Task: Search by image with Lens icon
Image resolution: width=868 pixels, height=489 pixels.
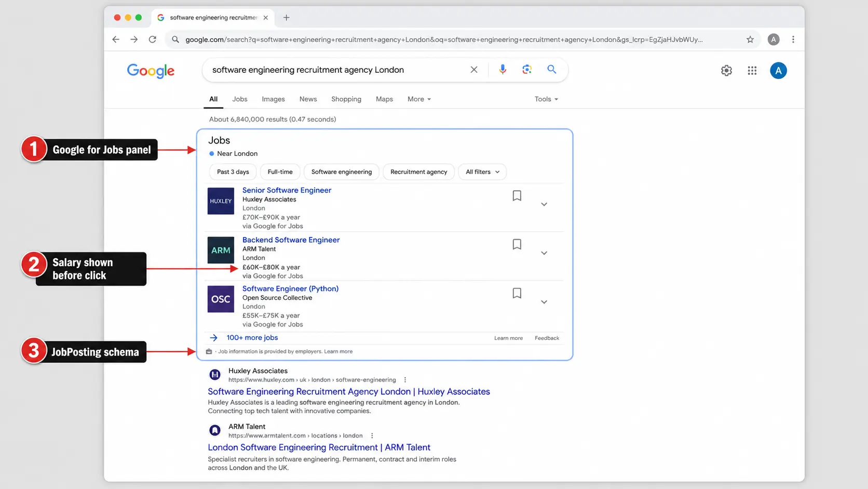Action: click(527, 70)
